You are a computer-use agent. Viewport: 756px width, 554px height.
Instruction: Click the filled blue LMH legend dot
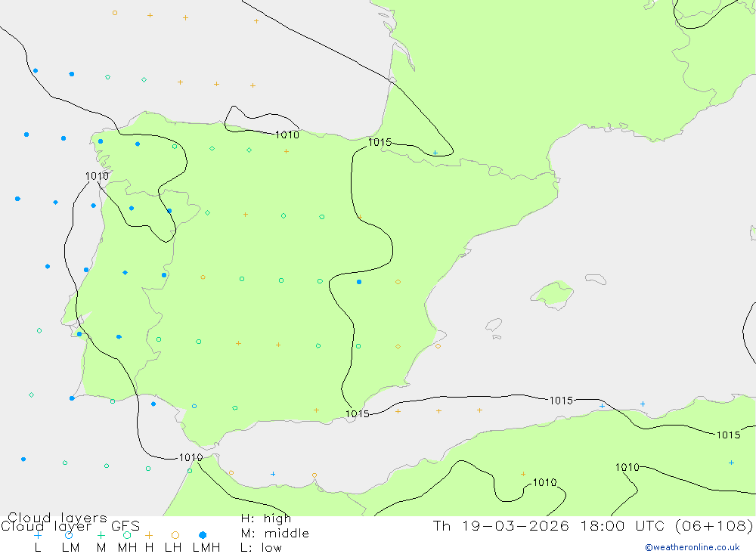click(x=203, y=535)
